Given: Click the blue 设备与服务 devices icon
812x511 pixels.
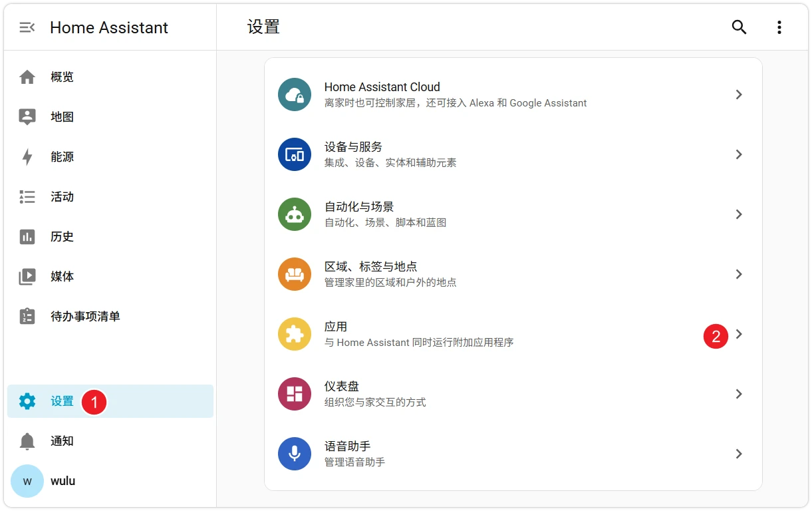Looking at the screenshot, I should (x=295, y=154).
